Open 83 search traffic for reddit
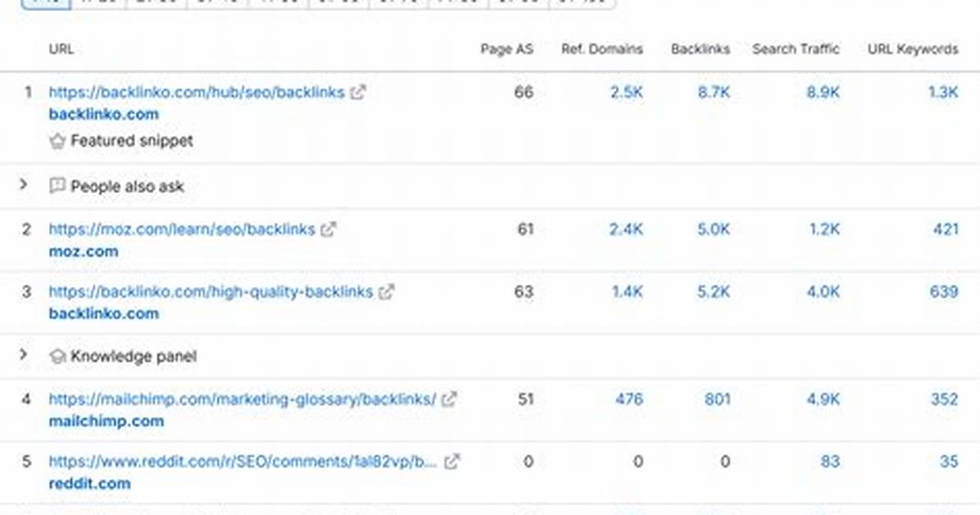The height and width of the screenshot is (515, 980). coord(830,461)
